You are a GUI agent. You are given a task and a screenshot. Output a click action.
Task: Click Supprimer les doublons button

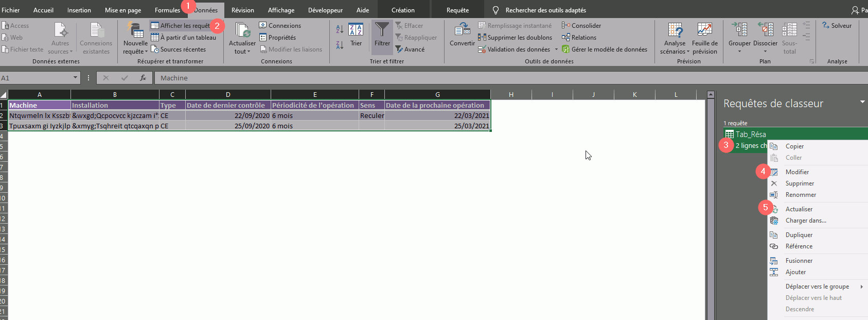515,38
